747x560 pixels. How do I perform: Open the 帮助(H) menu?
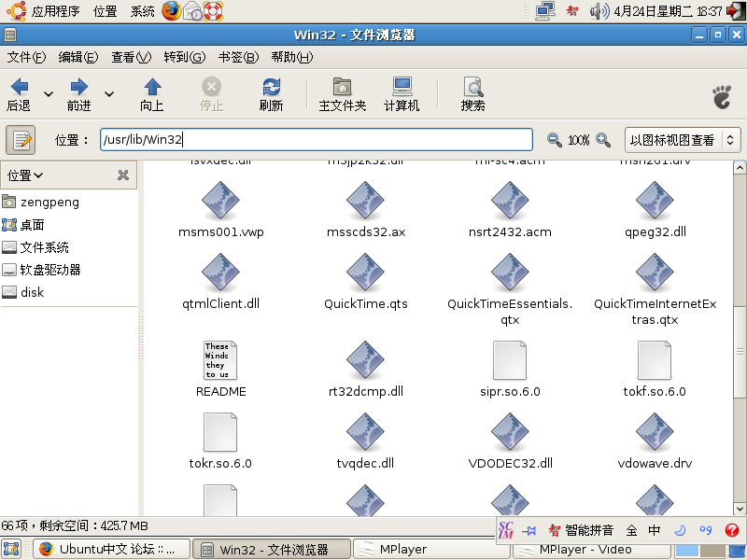pyautogui.click(x=291, y=57)
